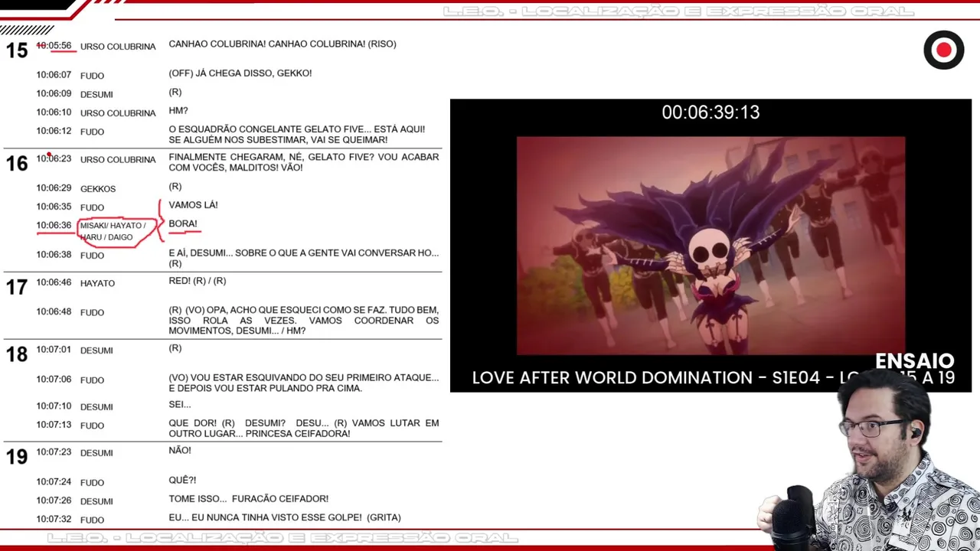
Task: Click the line 'EU... EU NUNCA TINHA VISTO ESSE GOLPE!'
Action: 285,517
